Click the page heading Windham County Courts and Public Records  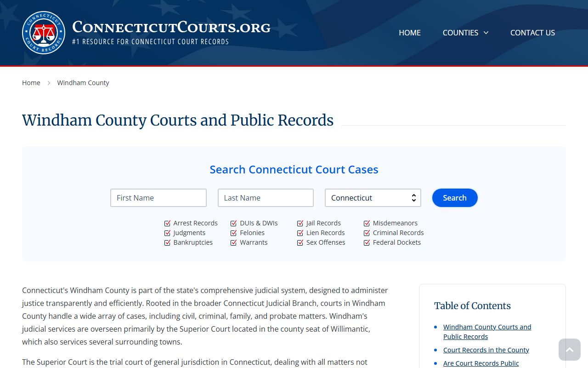[178, 120]
